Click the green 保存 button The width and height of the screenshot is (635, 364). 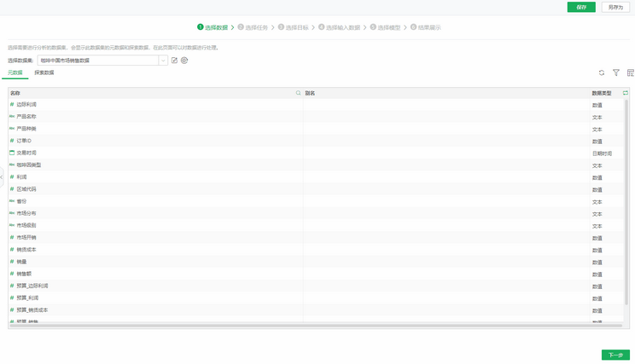(581, 7)
